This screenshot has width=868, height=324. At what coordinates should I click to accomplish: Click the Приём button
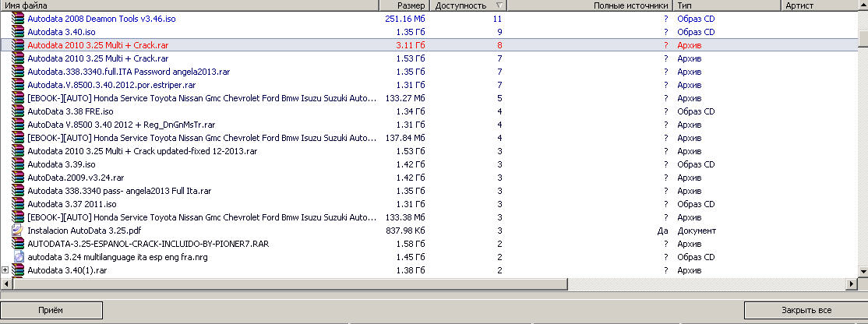point(51,310)
